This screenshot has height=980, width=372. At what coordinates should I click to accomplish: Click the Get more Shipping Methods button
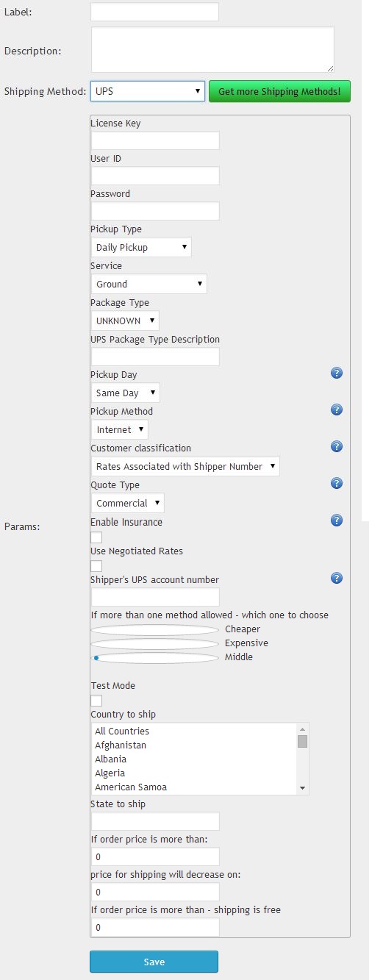click(x=279, y=91)
